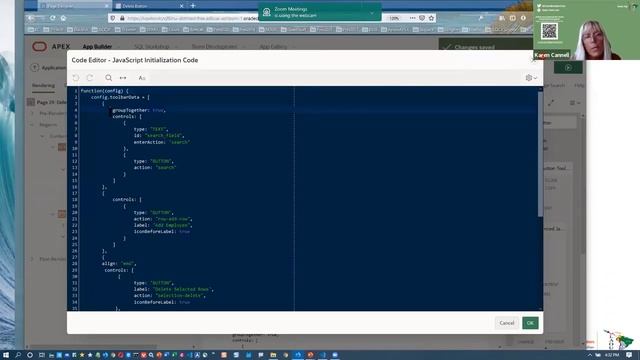Open the SQL Workshop menu

[151, 47]
